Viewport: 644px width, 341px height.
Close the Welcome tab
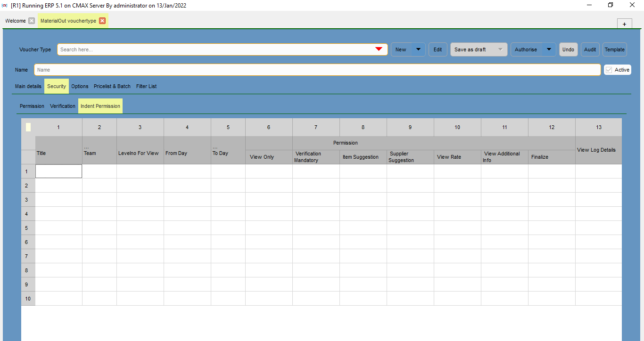point(32,21)
